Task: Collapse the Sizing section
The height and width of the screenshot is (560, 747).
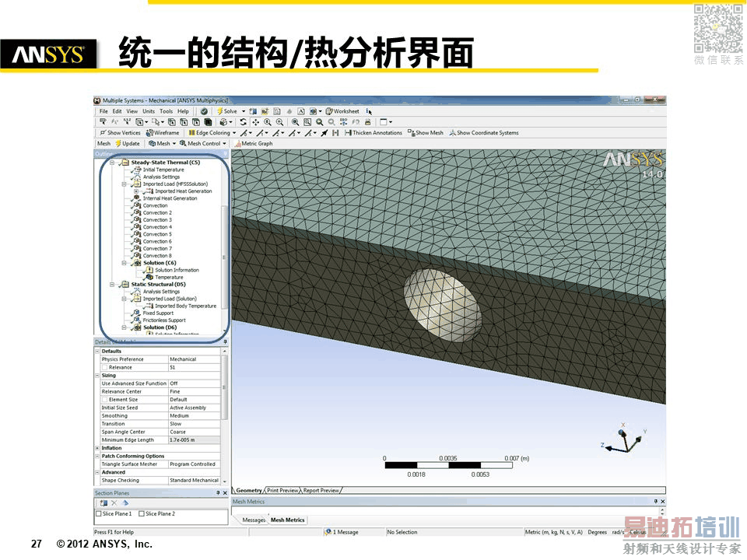Action: point(97,376)
